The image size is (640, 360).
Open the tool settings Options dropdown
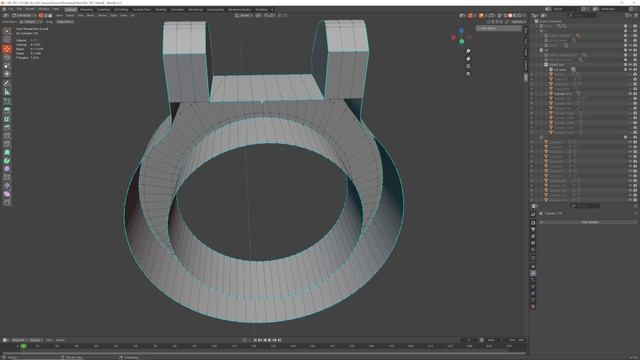518,22
